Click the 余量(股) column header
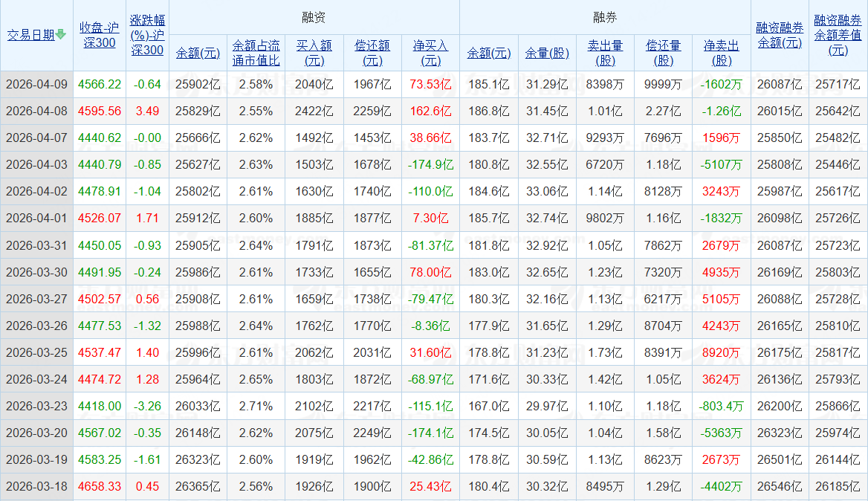 547,53
